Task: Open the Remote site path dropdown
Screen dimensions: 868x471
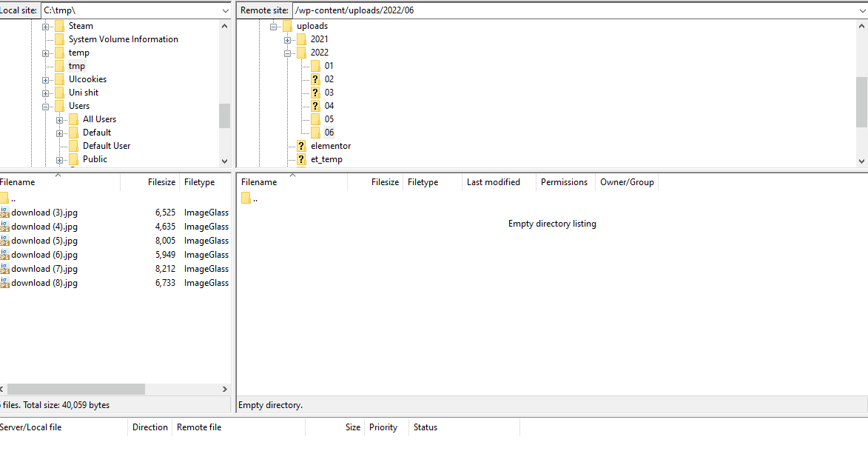Action: [x=863, y=10]
